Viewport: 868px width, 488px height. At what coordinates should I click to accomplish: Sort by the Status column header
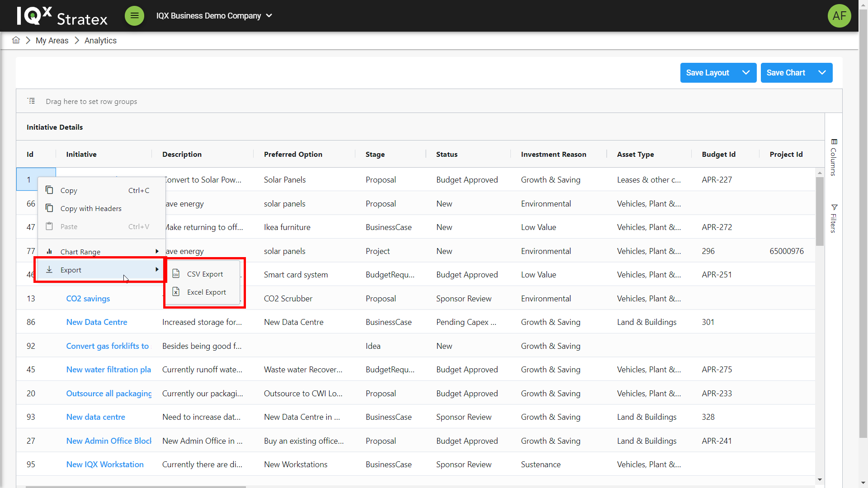click(447, 154)
